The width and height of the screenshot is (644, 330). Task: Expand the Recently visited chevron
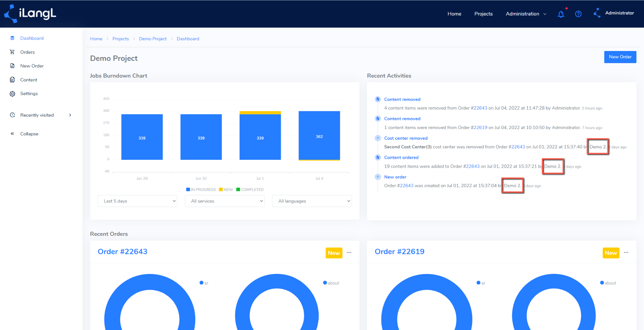click(70, 115)
